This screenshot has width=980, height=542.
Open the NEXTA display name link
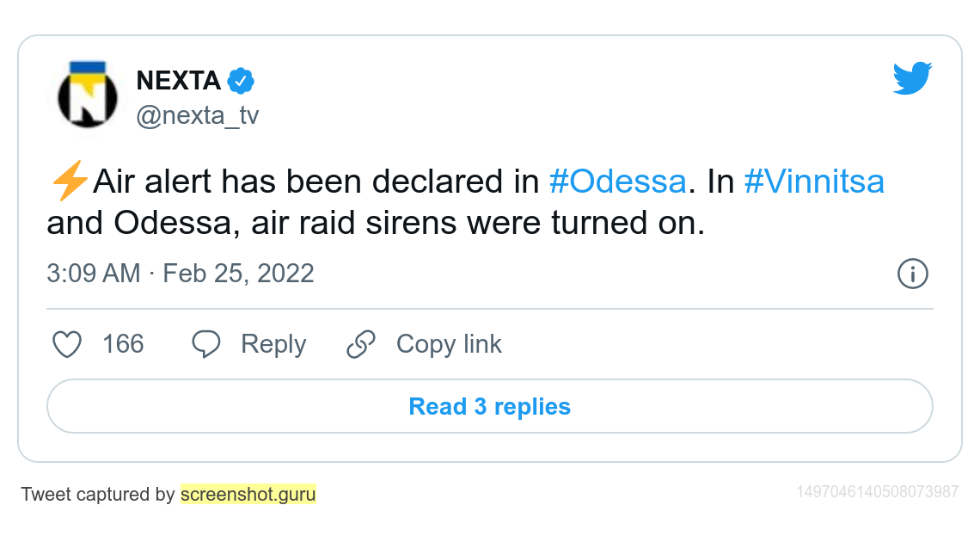pyautogui.click(x=179, y=81)
